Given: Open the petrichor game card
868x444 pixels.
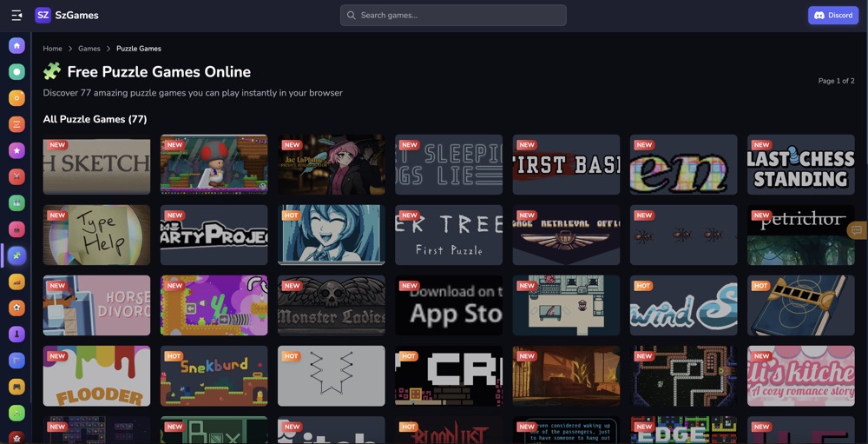Looking at the screenshot, I should click(x=800, y=235).
